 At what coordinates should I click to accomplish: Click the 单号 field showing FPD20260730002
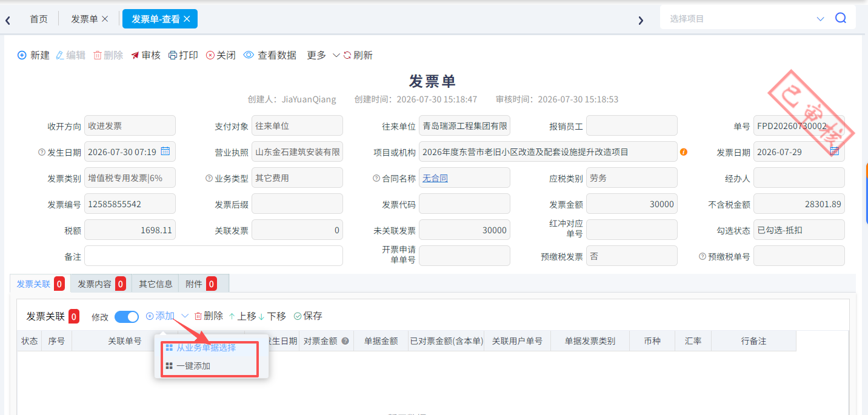[799, 125]
